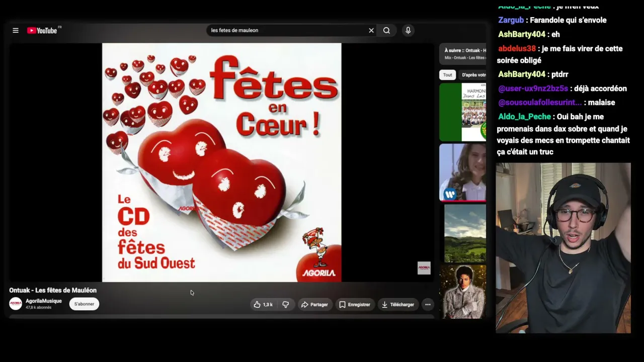The width and height of the screenshot is (644, 362).
Task: Like the video with 1,3 k likes
Action: 263,304
